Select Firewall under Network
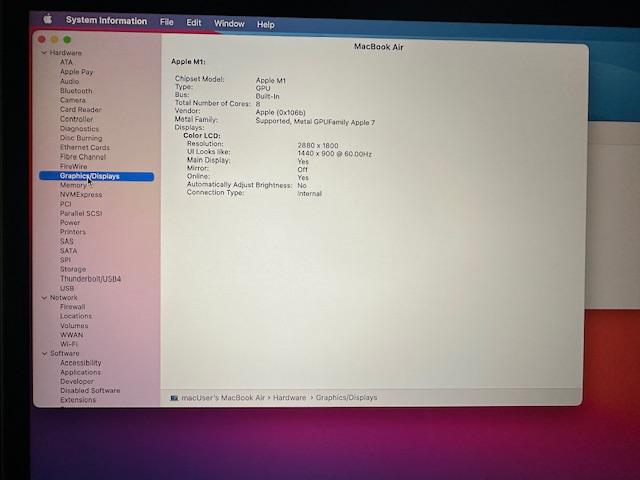 coord(73,307)
